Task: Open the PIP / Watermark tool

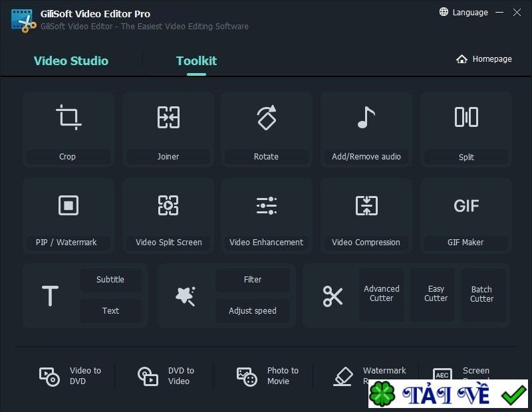Action: pos(67,215)
